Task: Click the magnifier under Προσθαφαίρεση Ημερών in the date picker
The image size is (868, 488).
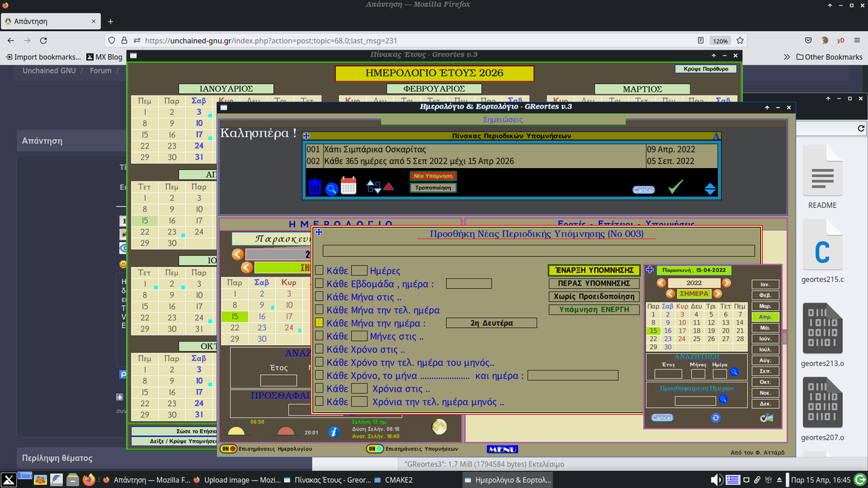Action: coord(723,400)
